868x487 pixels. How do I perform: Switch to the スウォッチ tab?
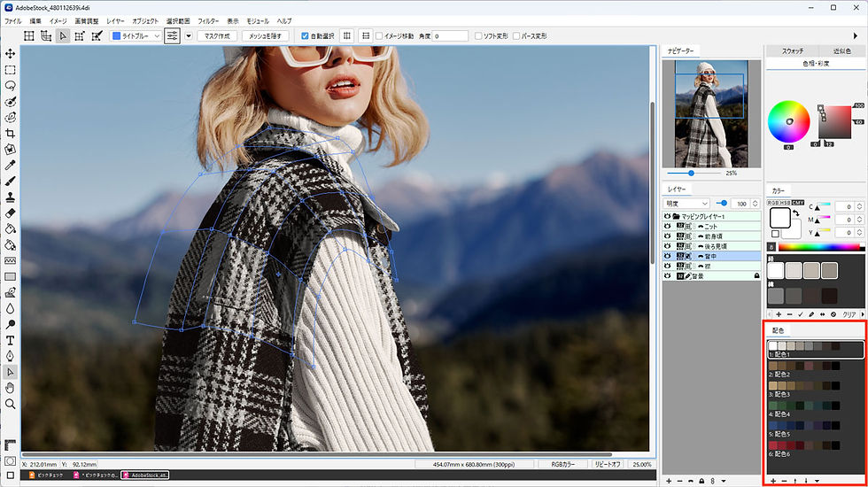tap(792, 51)
